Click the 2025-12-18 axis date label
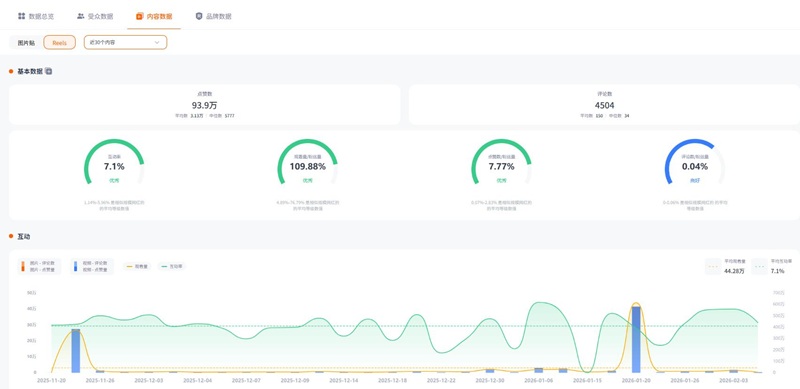This screenshot has width=800, height=389. [393, 380]
